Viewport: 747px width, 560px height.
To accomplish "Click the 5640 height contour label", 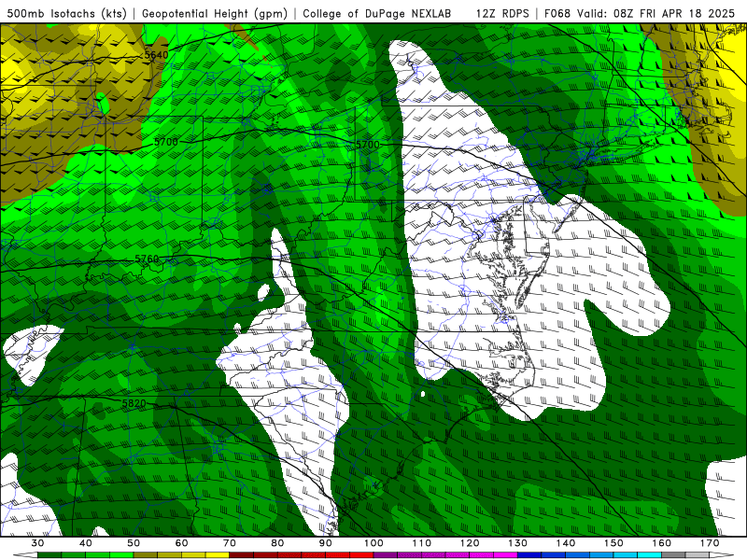I will pyautogui.click(x=156, y=55).
